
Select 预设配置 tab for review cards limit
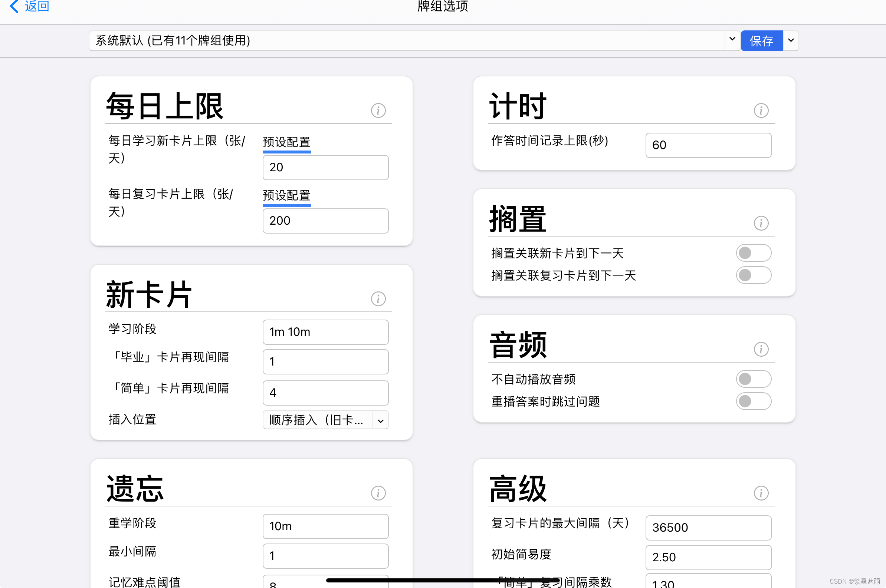click(287, 196)
